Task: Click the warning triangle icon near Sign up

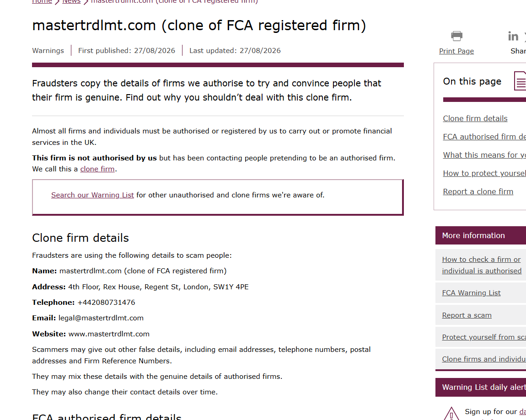Action: pyautogui.click(x=451, y=413)
